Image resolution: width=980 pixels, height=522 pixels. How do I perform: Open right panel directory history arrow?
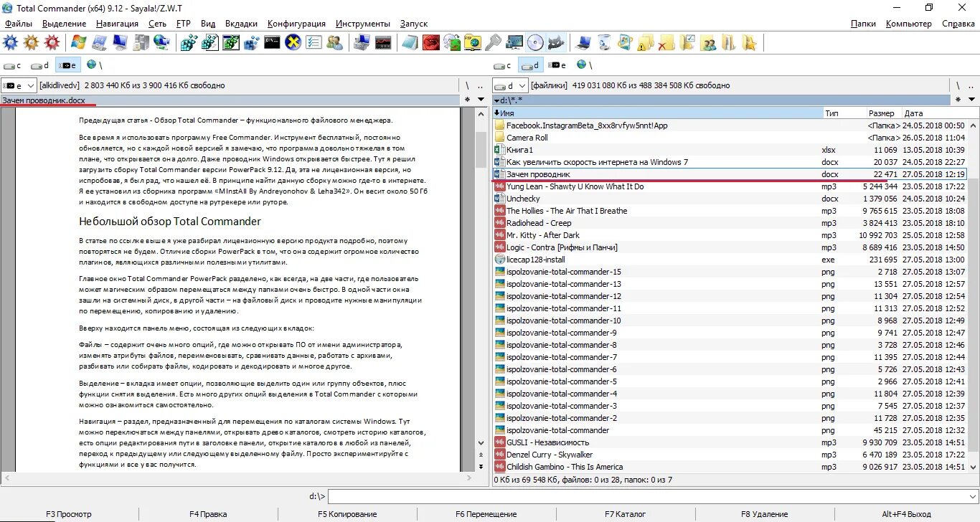[x=971, y=100]
